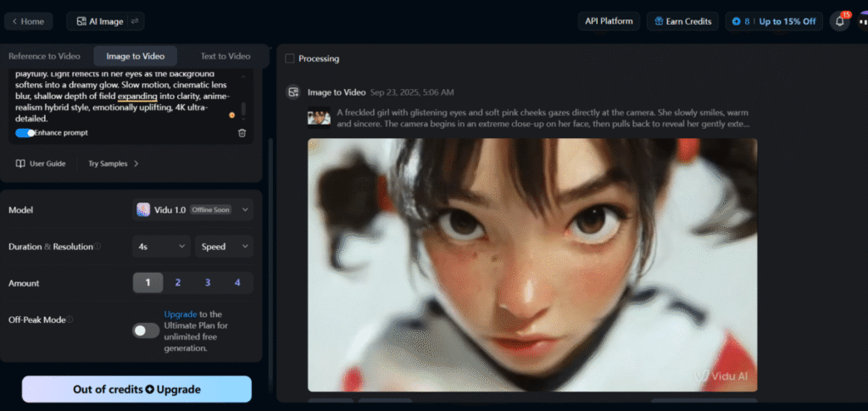
Task: Go back with the Home button
Action: tap(28, 21)
